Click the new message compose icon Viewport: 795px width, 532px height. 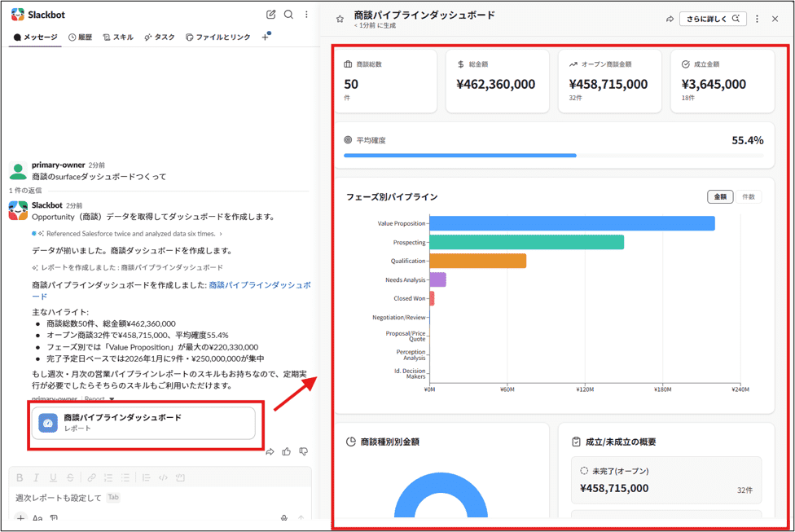click(x=270, y=14)
